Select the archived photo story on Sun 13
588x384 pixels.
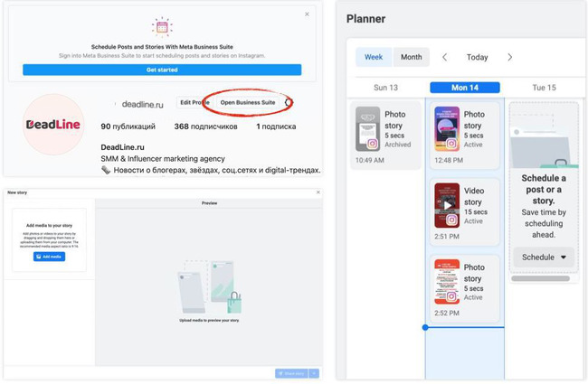(385, 136)
